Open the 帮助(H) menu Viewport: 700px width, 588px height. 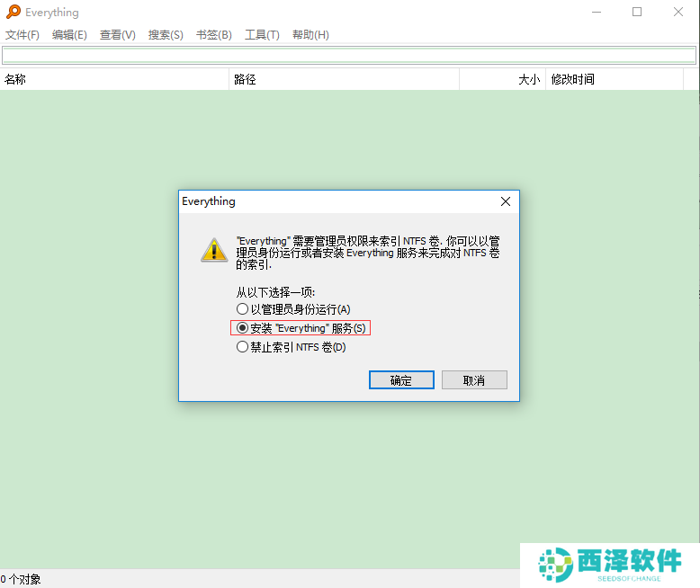tap(310, 35)
